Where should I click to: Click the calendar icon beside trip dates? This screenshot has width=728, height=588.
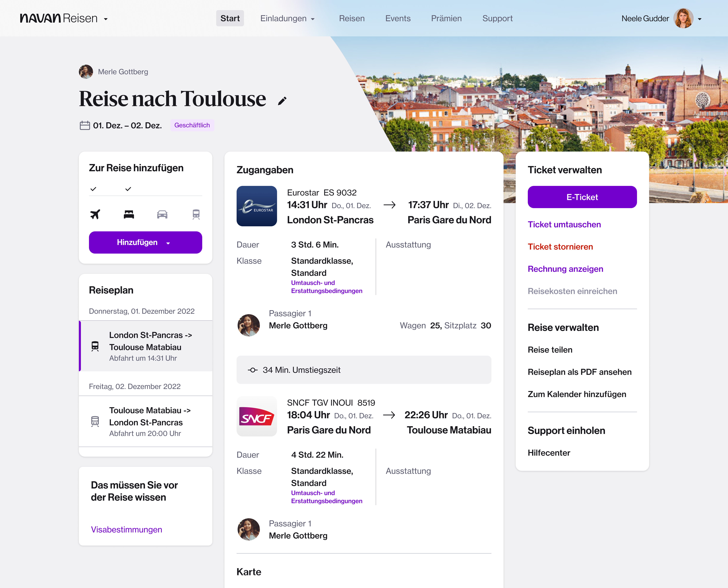pyautogui.click(x=85, y=125)
